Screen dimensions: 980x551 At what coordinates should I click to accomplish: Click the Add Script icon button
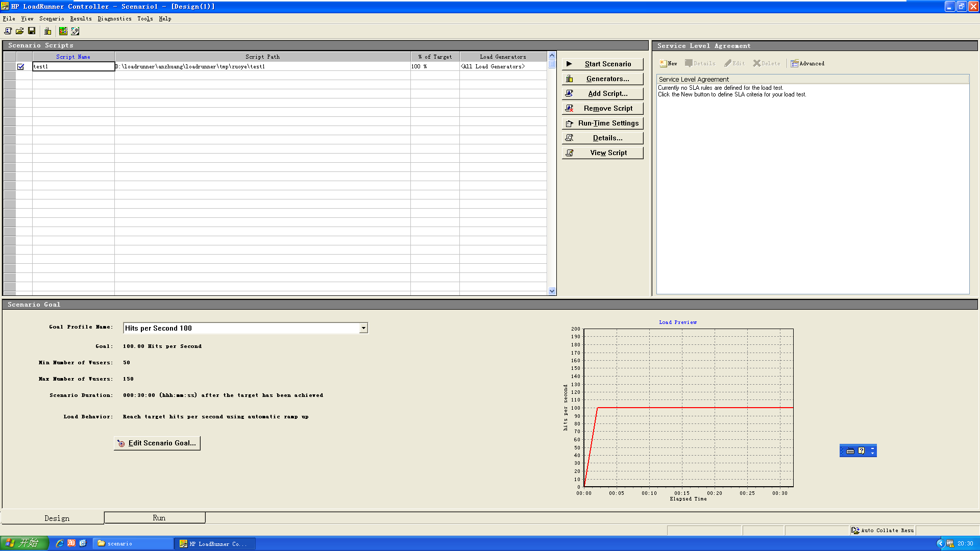click(x=571, y=93)
